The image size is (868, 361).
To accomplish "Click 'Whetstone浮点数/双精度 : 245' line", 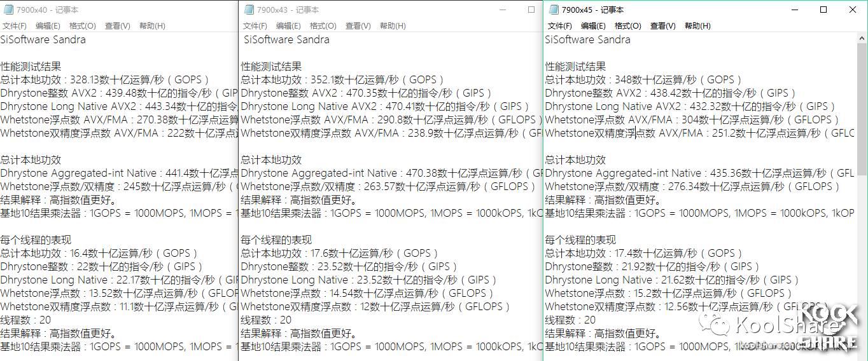I will [119, 186].
